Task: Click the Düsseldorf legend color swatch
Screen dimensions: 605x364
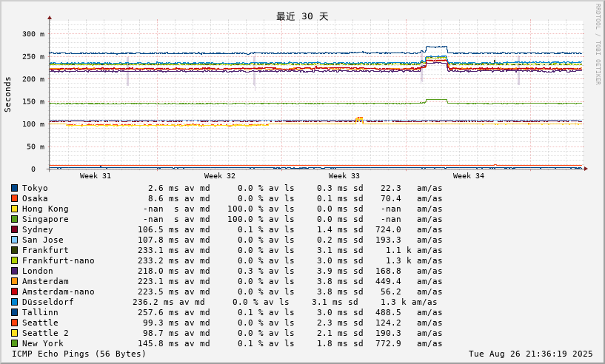Action: coord(14,303)
